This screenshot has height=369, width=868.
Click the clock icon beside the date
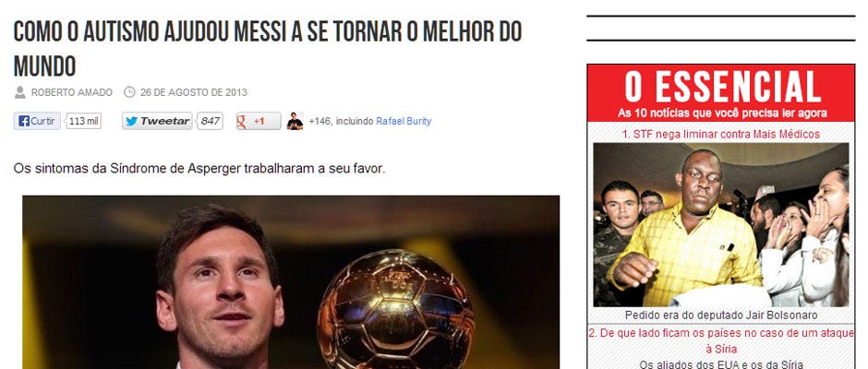129,92
